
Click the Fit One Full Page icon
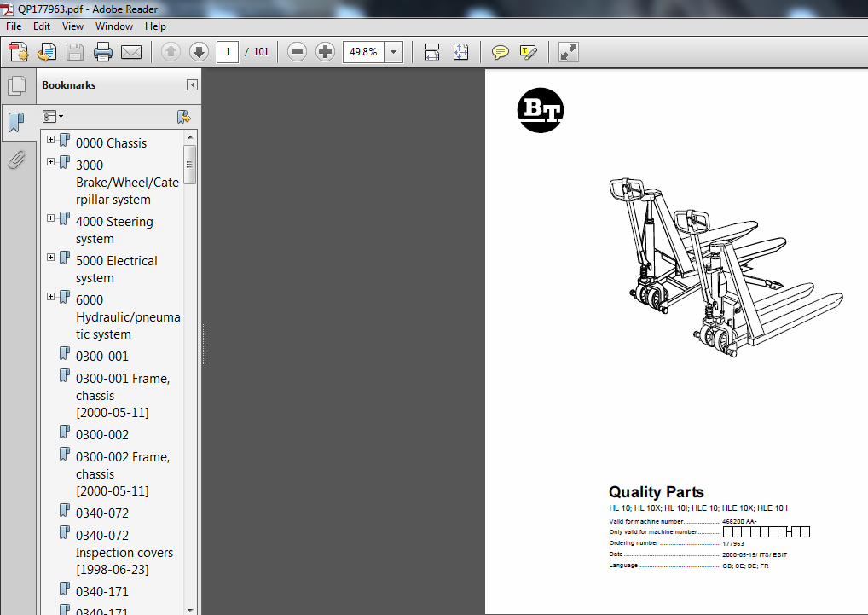click(460, 52)
